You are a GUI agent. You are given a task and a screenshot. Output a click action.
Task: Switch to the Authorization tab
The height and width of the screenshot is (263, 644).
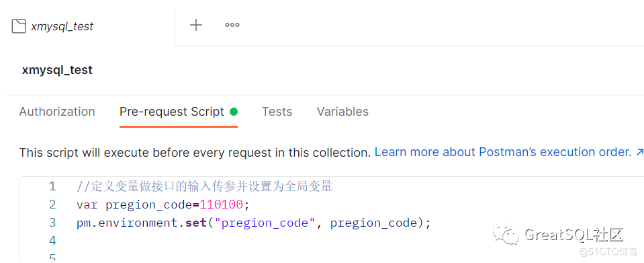tap(57, 112)
